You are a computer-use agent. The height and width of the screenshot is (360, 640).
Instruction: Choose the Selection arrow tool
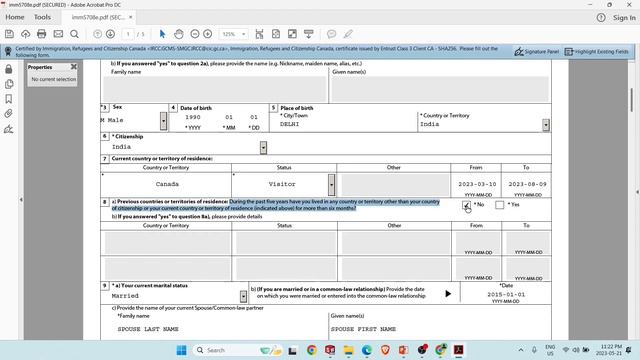coord(162,34)
